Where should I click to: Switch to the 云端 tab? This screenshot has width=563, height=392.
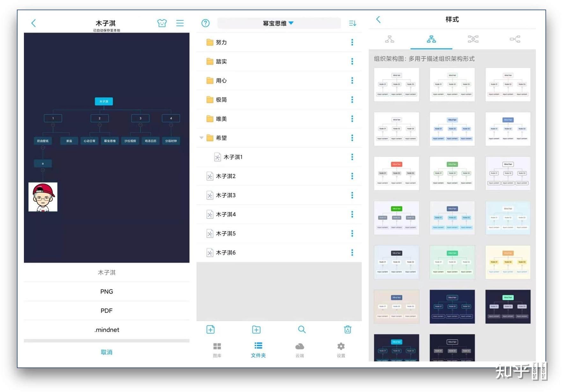[300, 350]
